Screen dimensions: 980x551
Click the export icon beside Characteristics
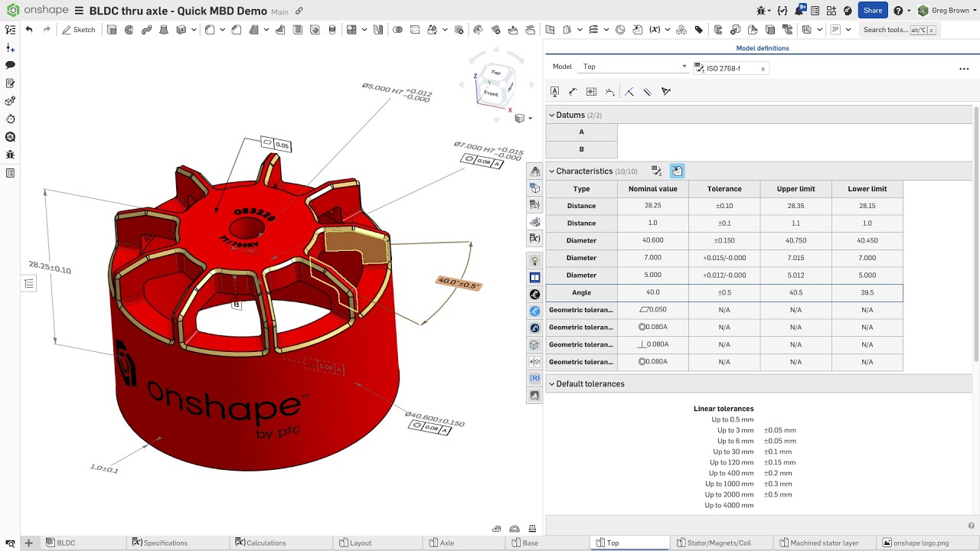pyautogui.click(x=678, y=171)
